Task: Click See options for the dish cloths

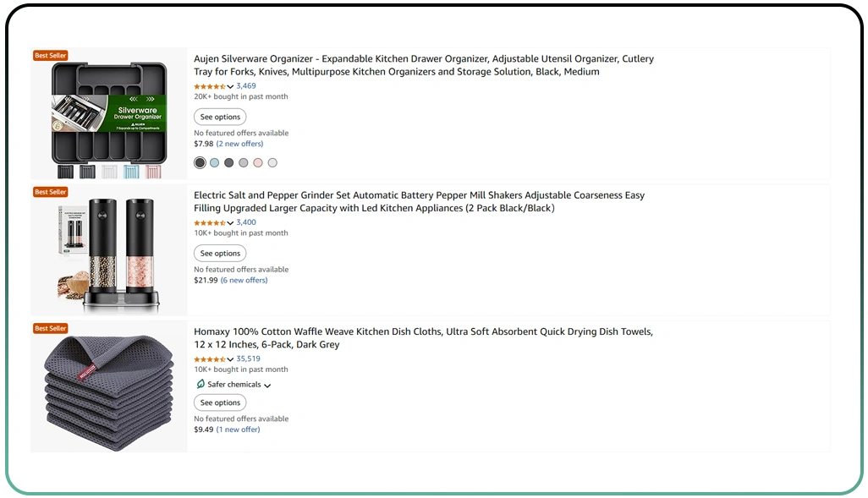Action: [x=220, y=402]
